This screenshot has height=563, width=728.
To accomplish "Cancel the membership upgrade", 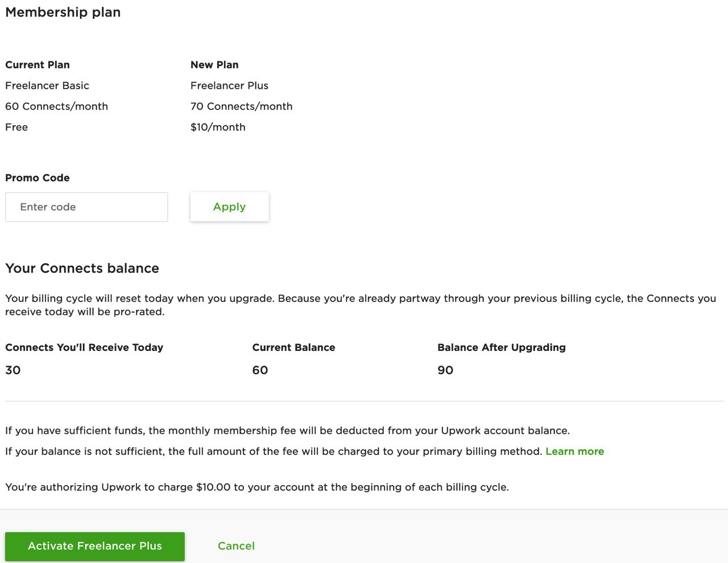I will pyautogui.click(x=236, y=546).
